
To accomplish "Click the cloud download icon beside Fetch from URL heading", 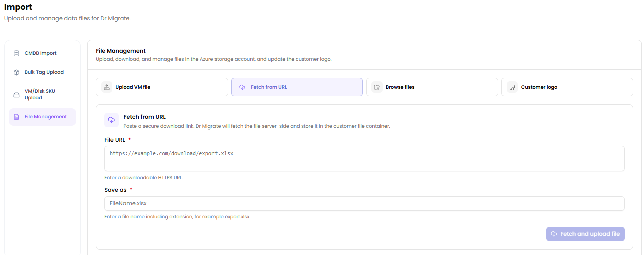I will [111, 120].
